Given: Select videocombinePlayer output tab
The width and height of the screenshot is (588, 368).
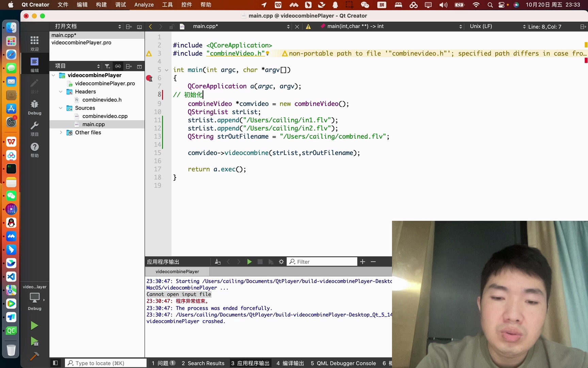Looking at the screenshot, I should pos(177,272).
